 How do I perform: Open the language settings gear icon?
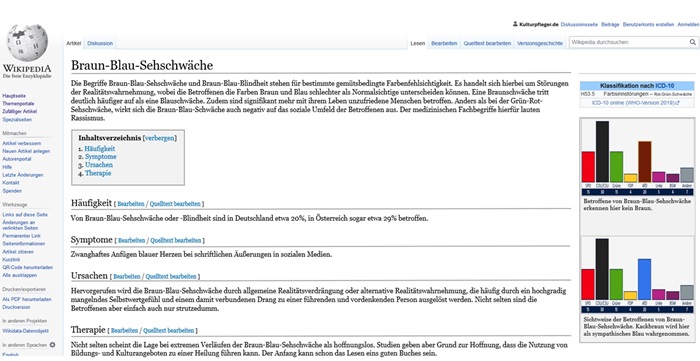pyautogui.click(x=52, y=345)
